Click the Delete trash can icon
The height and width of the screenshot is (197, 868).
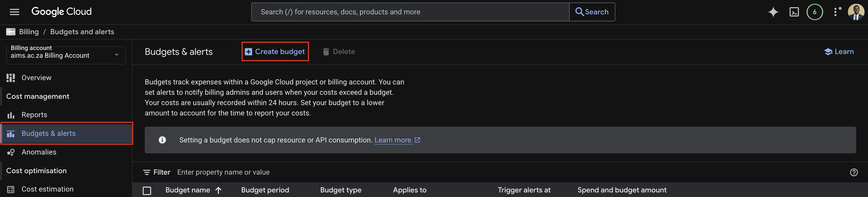click(326, 51)
